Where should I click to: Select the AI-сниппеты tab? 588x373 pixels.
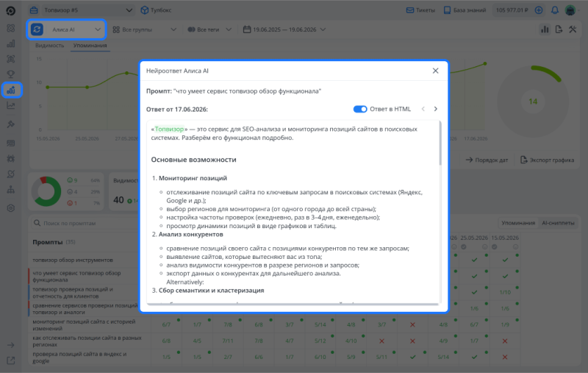click(558, 223)
